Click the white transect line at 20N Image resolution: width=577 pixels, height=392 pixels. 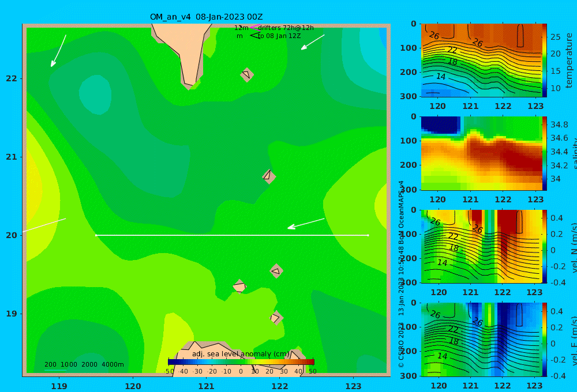click(x=232, y=235)
